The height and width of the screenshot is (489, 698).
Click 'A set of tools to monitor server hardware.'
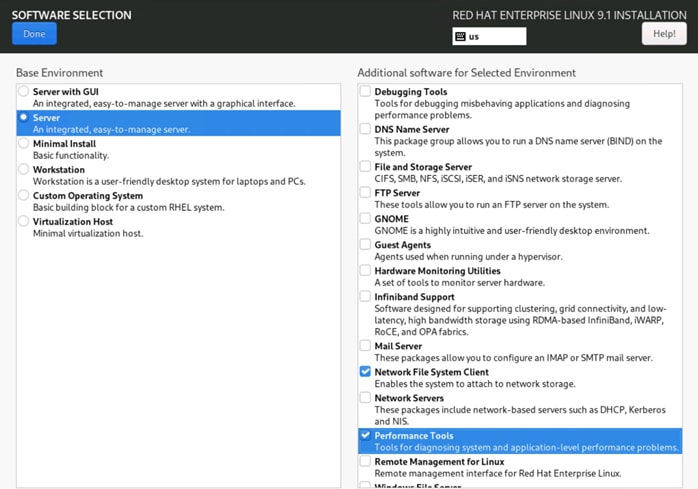click(459, 282)
